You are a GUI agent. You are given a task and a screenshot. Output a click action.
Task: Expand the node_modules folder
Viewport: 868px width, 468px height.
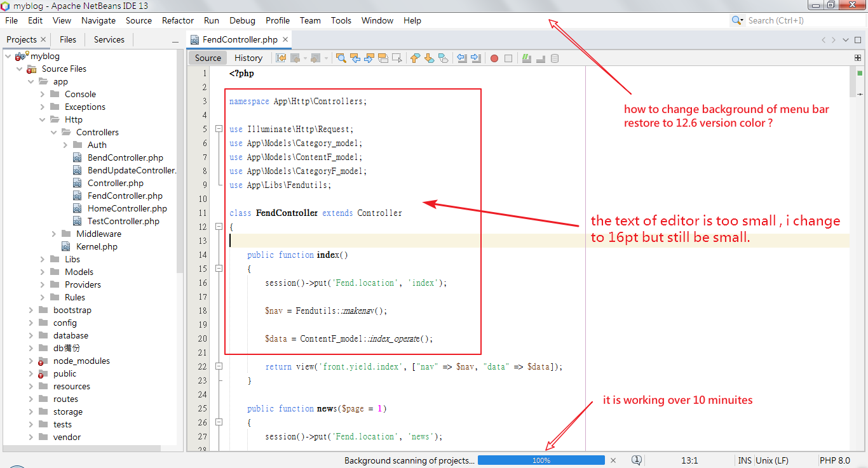31,361
